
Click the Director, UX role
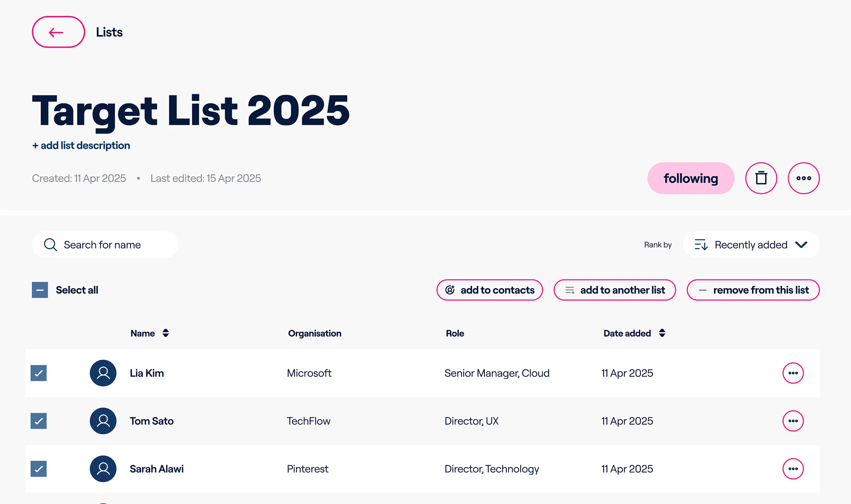[x=472, y=421]
